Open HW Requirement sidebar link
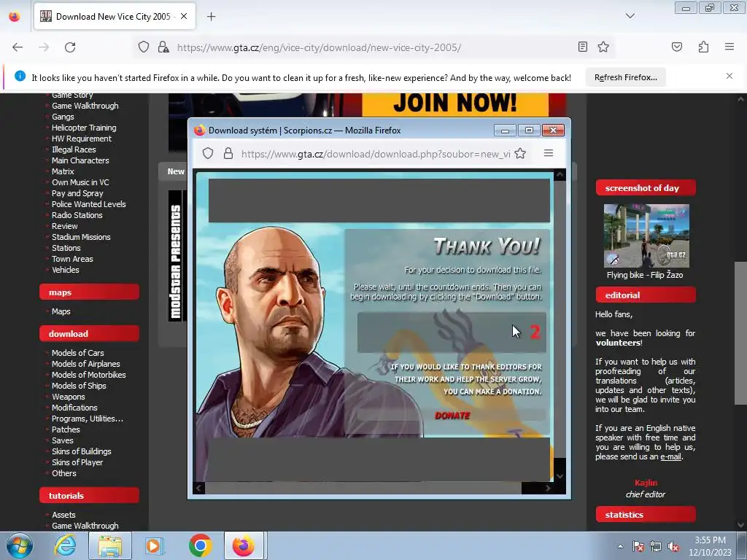This screenshot has width=747, height=560. coord(82,139)
